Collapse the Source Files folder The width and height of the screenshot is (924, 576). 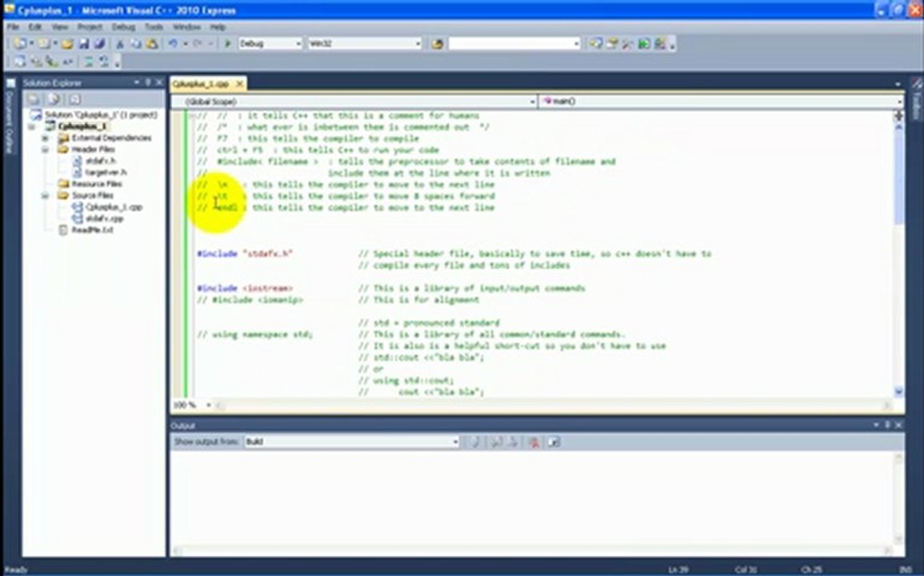click(45, 196)
